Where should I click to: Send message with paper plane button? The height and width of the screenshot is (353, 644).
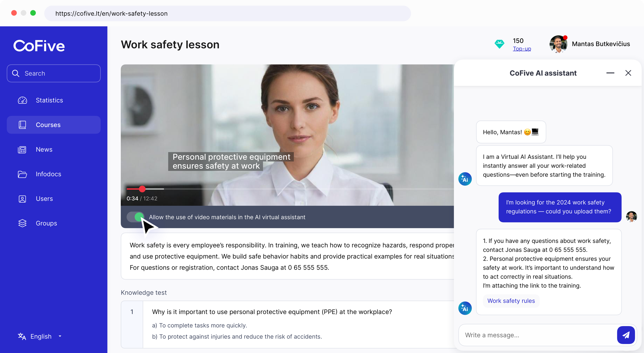626,335
